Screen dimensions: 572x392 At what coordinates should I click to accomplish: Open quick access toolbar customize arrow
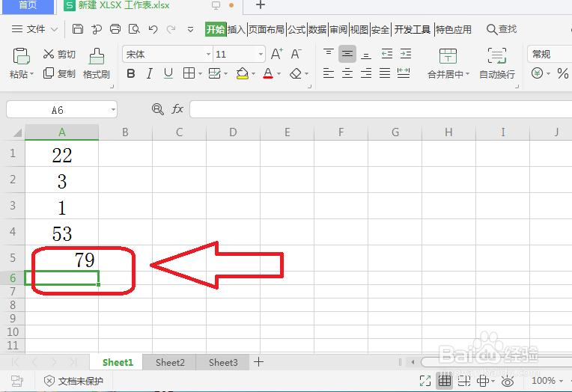[190, 29]
